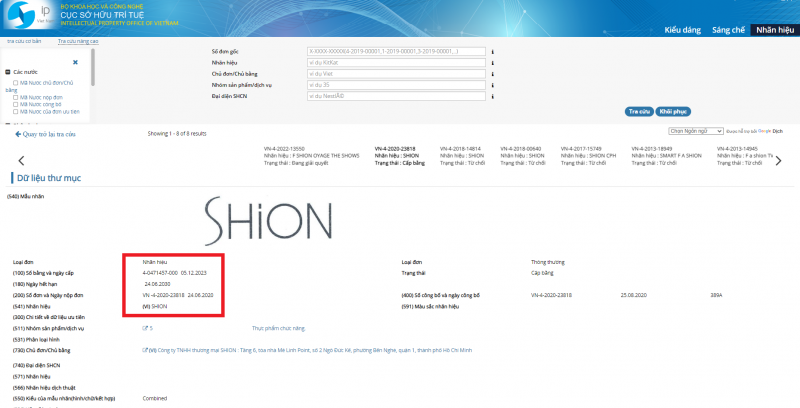
Task: Go to next results with right arrow
Action: click(779, 160)
